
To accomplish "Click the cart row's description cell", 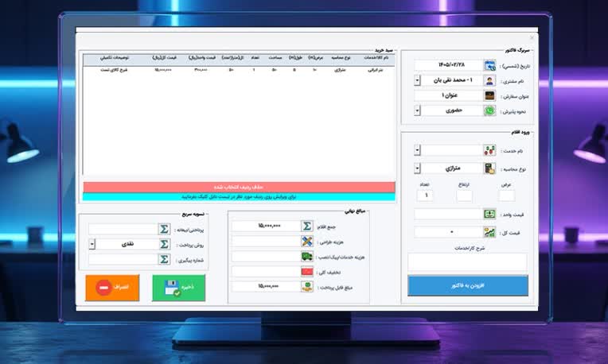I will (114, 70).
